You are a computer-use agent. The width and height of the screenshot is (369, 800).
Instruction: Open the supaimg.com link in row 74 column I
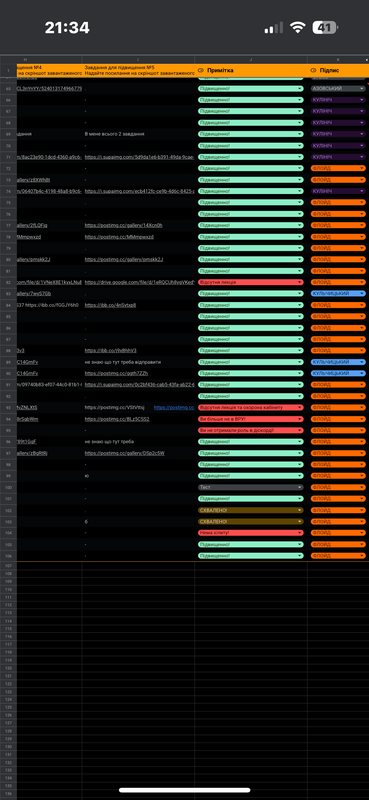point(139,191)
